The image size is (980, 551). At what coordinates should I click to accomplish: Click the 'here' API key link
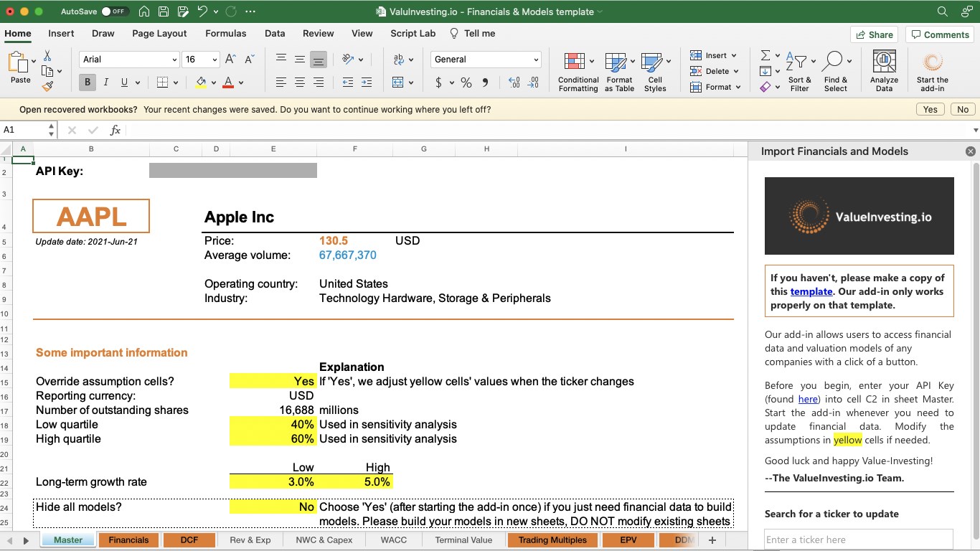click(808, 399)
